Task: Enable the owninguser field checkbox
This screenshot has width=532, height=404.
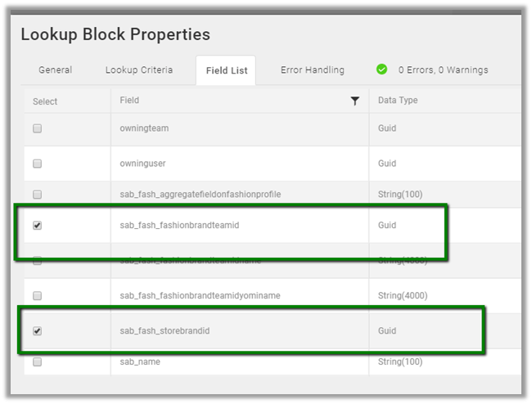Action: click(37, 164)
